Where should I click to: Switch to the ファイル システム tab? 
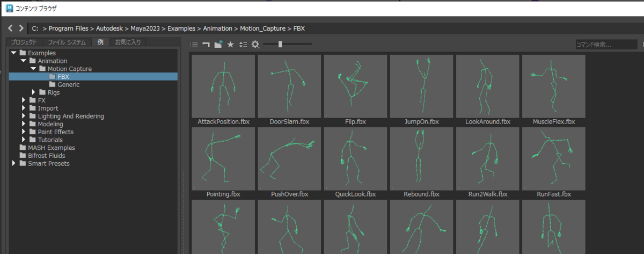pos(67,42)
